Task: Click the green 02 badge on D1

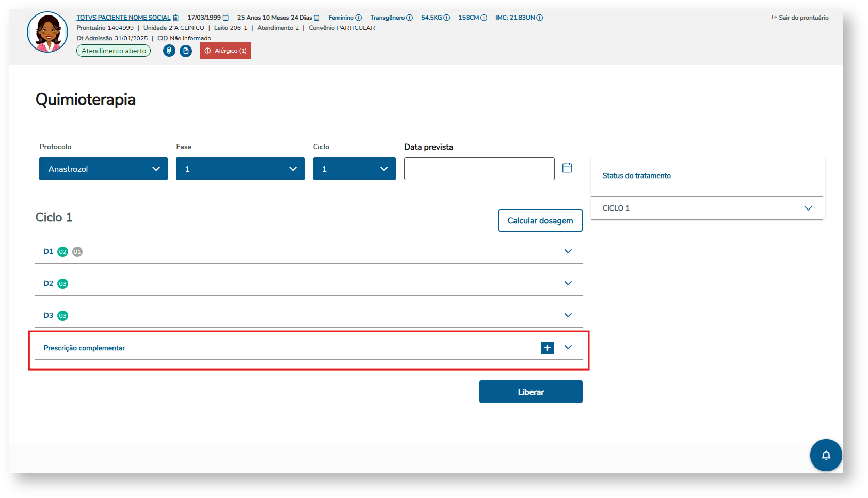Action: [63, 252]
